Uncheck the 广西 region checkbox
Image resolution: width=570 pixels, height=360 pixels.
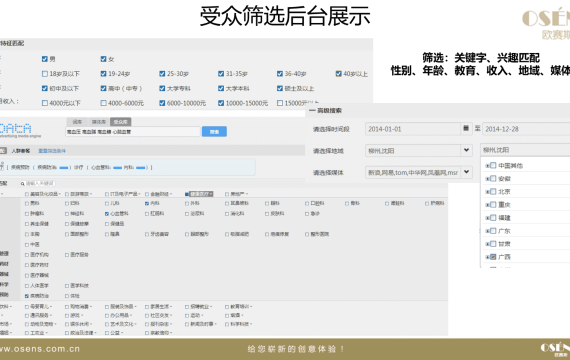pos(493,257)
